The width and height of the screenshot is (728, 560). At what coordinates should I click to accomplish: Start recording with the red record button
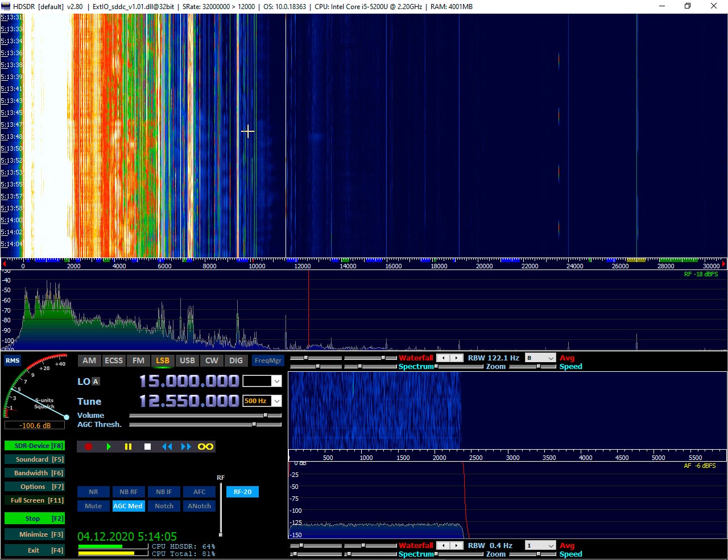(x=88, y=446)
